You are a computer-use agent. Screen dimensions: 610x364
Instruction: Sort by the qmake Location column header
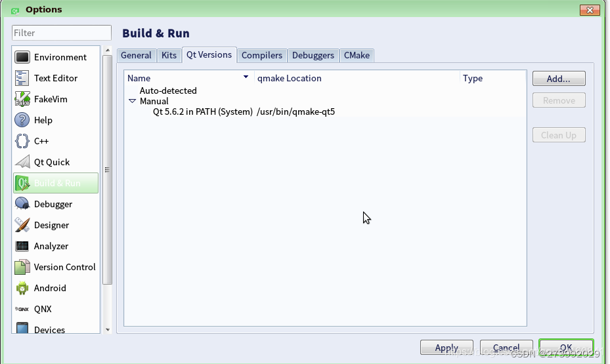coord(357,78)
